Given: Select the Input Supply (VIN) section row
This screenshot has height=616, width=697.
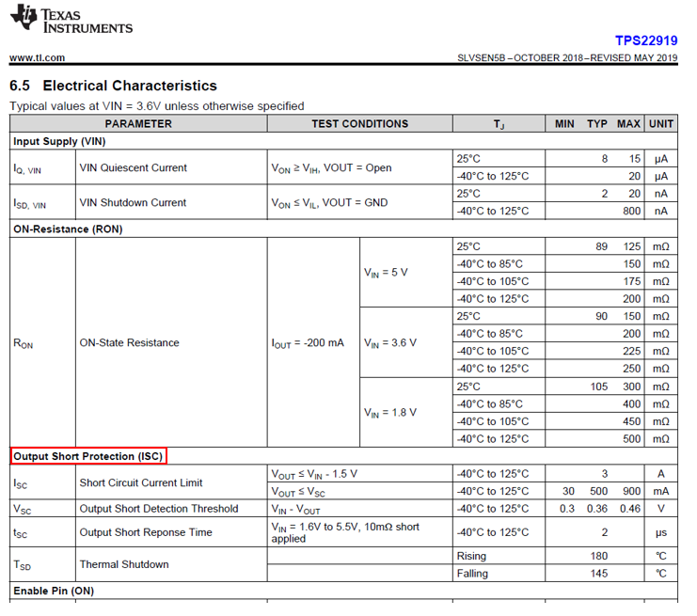Looking at the screenshot, I should pos(343,141).
